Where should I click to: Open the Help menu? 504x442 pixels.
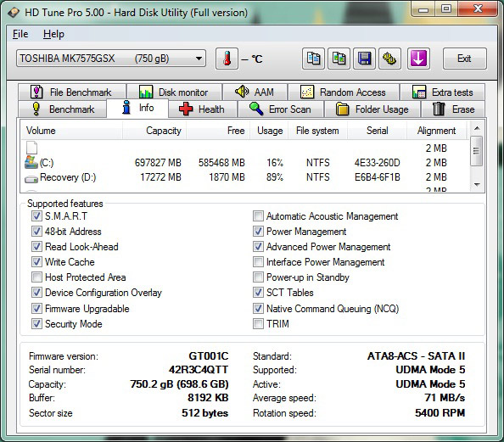[x=53, y=34]
